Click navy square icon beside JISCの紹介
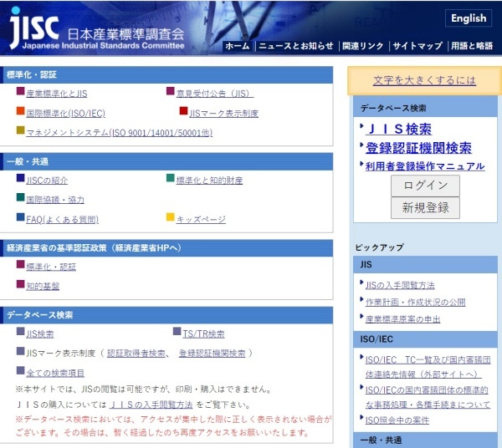502x448 pixels. pos(20,178)
